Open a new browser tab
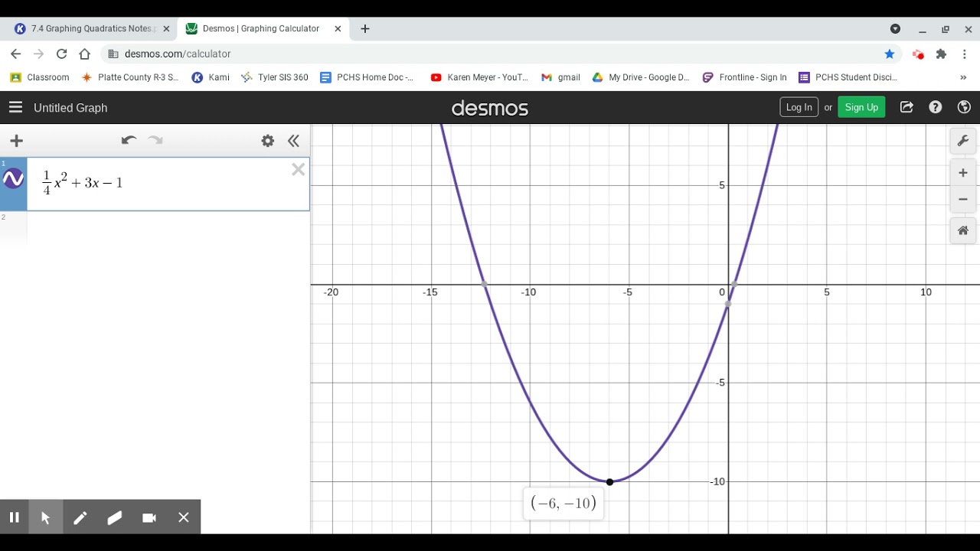This screenshot has width=980, height=551. click(365, 28)
